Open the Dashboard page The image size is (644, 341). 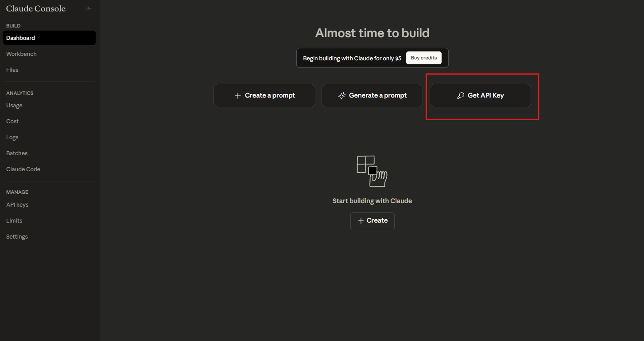[49, 38]
